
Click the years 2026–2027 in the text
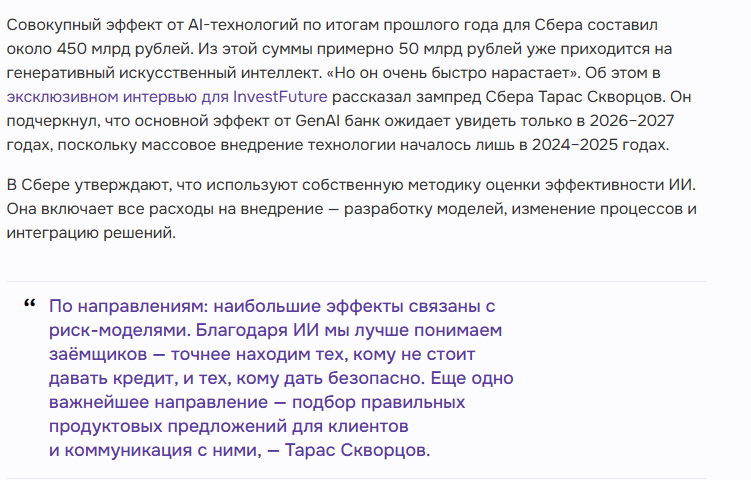tap(632, 121)
